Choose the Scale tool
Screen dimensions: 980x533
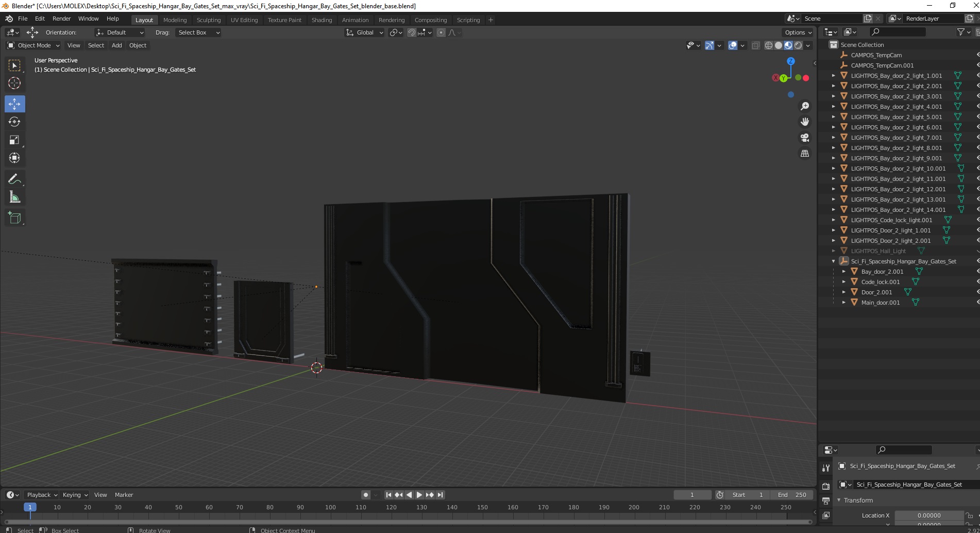click(x=14, y=140)
